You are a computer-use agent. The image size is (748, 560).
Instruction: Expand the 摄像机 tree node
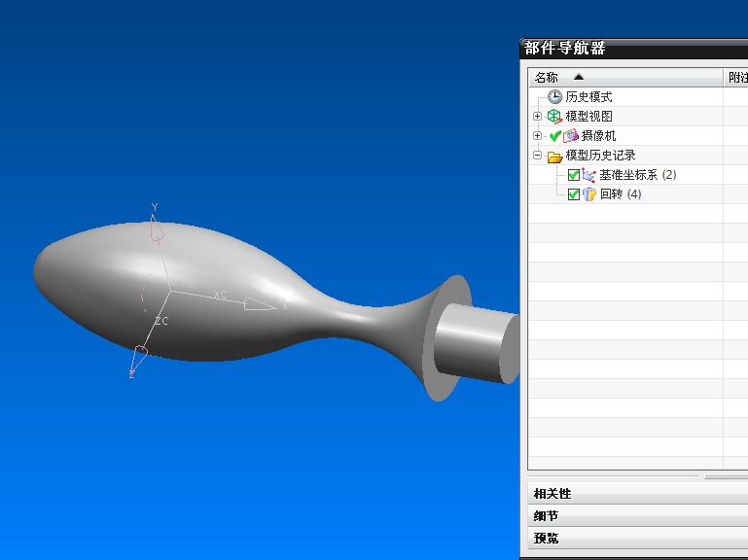pos(537,135)
